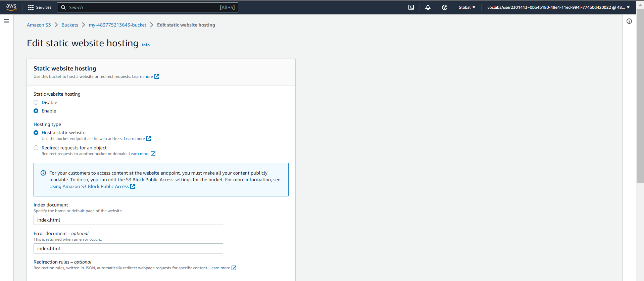Open the help question mark icon
The image size is (644, 281).
pos(445,7)
